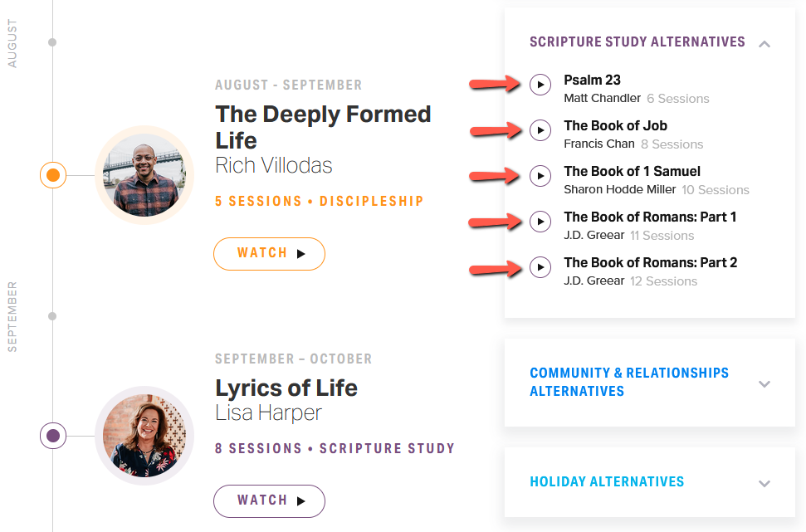The height and width of the screenshot is (532, 806).
Task: Click the Psalm 23 title text
Action: (592, 81)
